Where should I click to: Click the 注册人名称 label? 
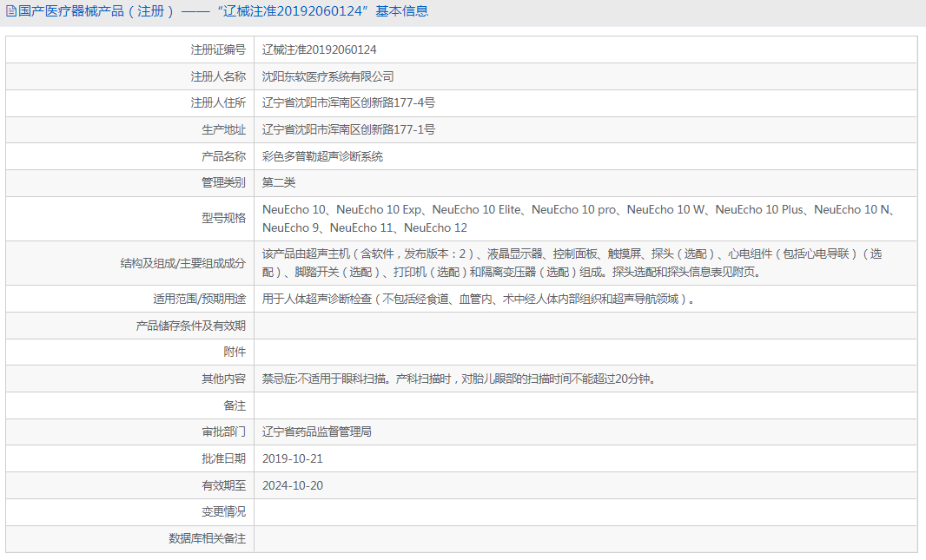click(x=218, y=76)
